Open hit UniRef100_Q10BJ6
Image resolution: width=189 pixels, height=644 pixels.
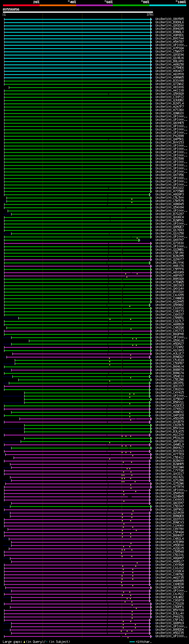(170, 58)
